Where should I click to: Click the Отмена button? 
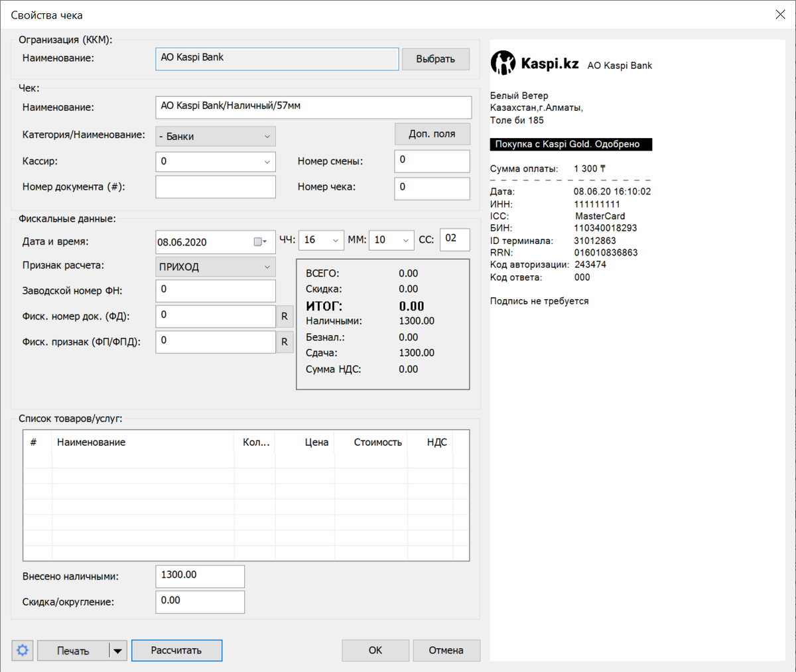446,650
